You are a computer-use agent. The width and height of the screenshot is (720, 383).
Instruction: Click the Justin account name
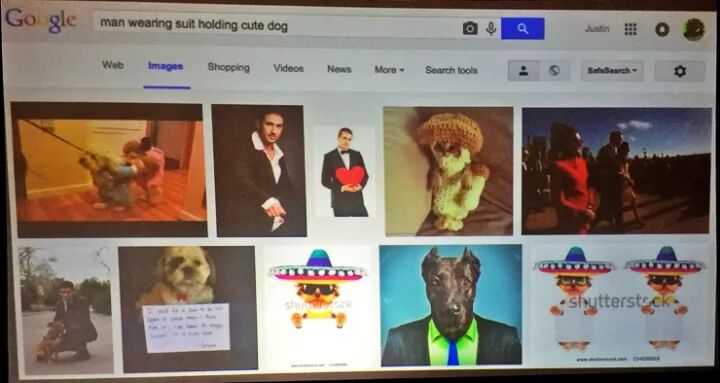[597, 28]
